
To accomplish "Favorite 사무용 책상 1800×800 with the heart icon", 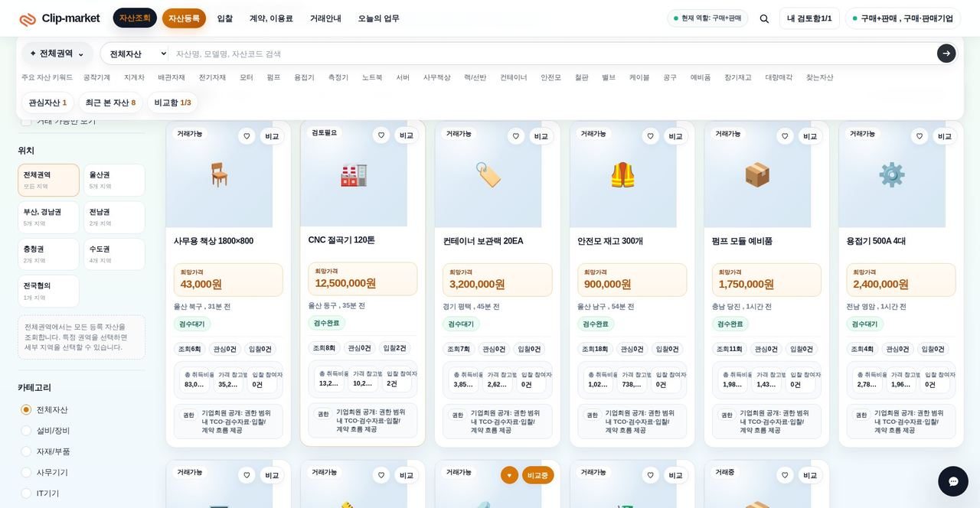I will (247, 136).
